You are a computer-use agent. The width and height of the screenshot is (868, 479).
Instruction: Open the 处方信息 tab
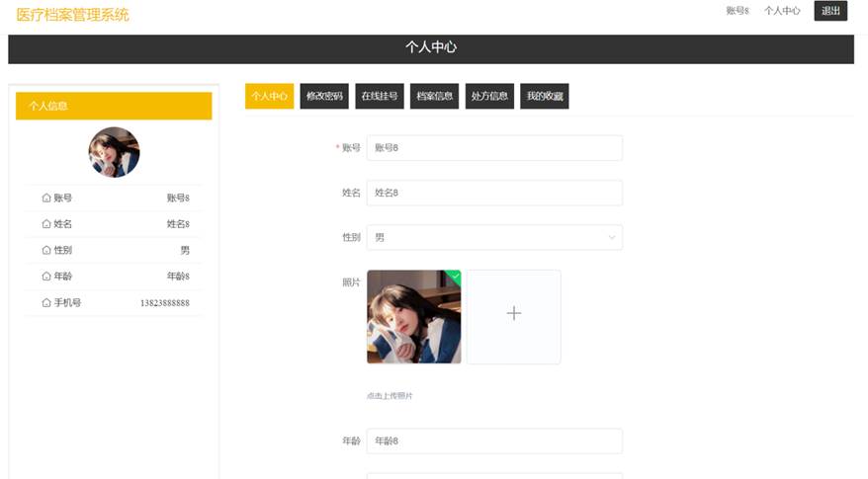pos(490,96)
